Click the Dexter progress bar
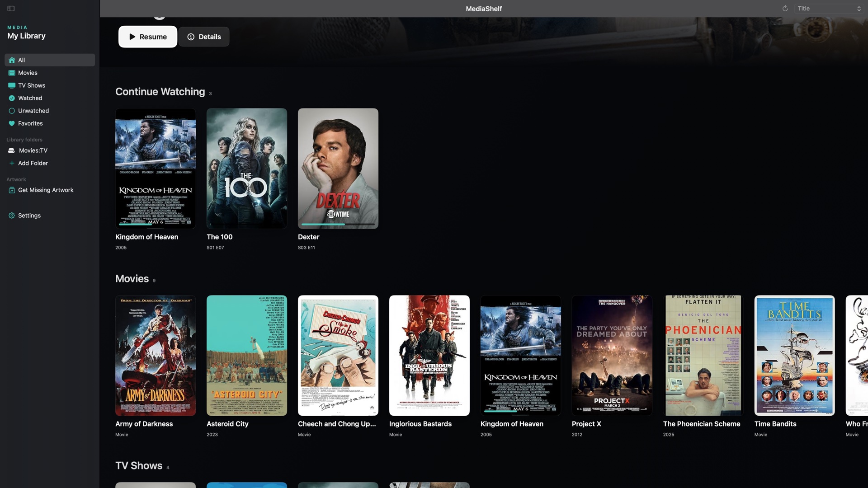The width and height of the screenshot is (868, 488). (338, 224)
